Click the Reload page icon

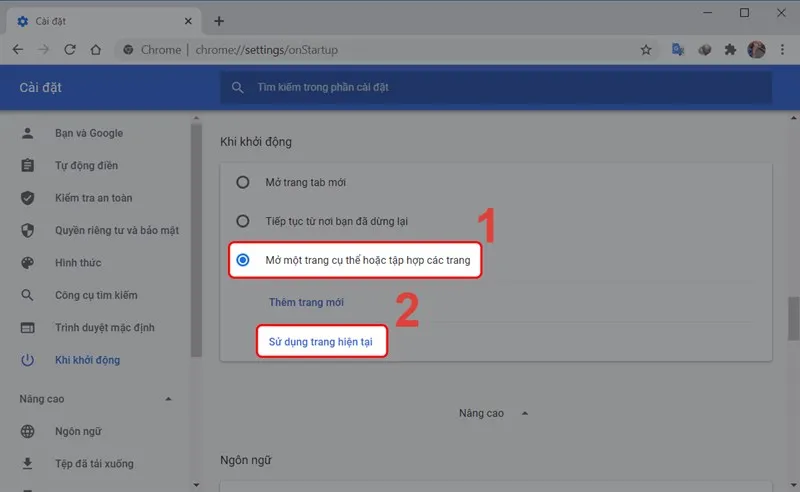(x=70, y=50)
